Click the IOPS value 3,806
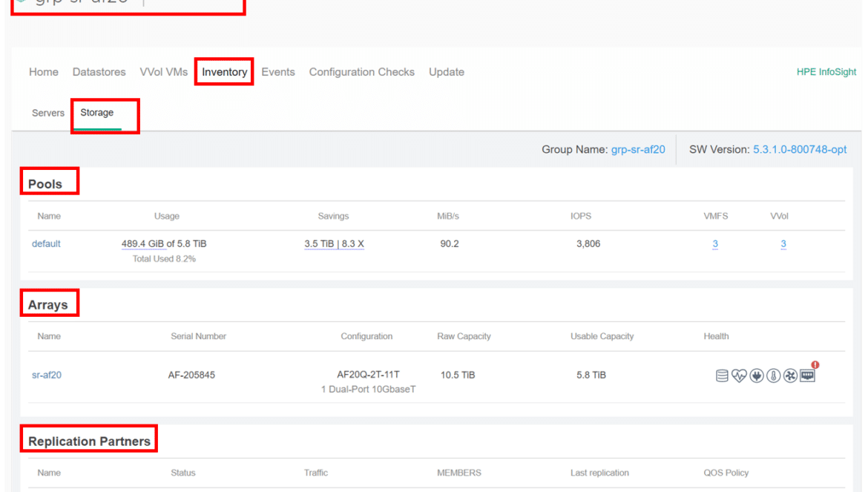The image size is (868, 492). pyautogui.click(x=588, y=243)
